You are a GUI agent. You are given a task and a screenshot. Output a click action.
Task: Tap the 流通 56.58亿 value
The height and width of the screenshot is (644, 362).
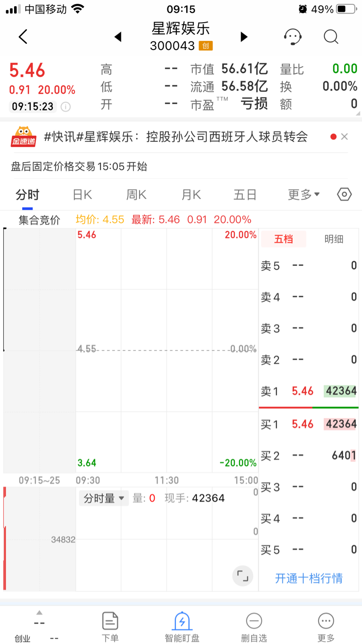coord(245,86)
